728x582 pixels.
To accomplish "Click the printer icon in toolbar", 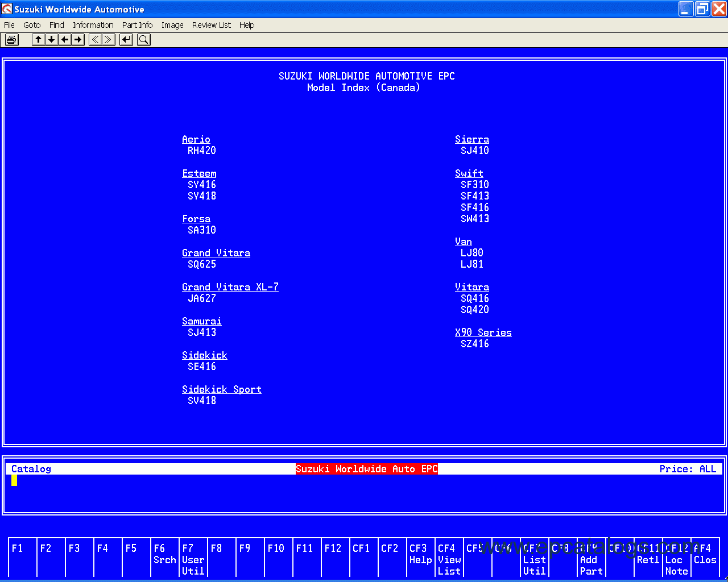I will click(x=12, y=40).
